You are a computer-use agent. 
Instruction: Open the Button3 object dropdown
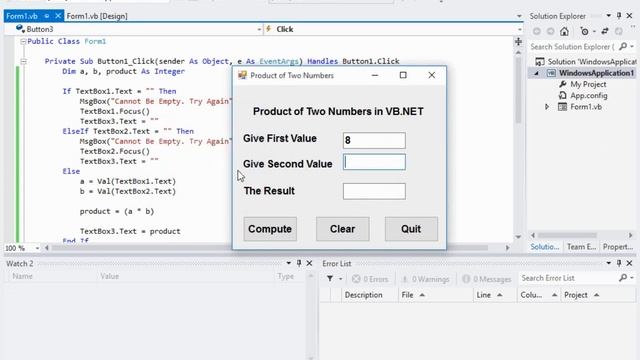coord(259,29)
